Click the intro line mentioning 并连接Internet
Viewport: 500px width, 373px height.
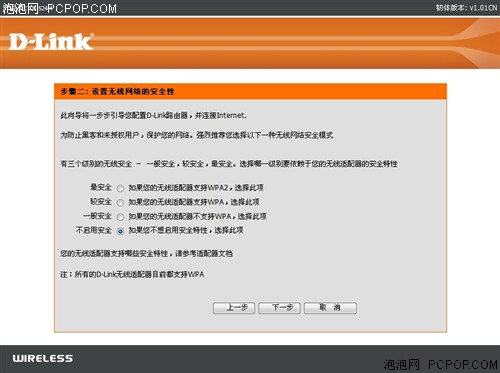153,115
